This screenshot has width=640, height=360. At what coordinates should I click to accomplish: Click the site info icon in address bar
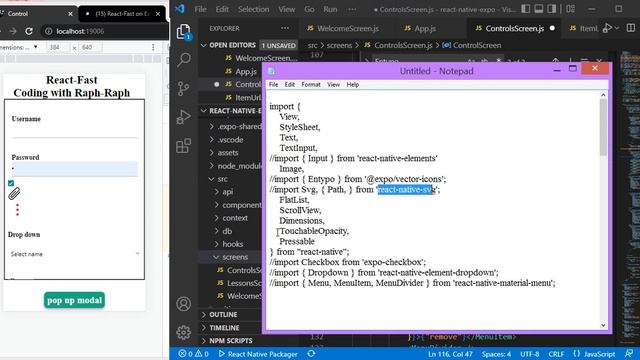click(48, 31)
